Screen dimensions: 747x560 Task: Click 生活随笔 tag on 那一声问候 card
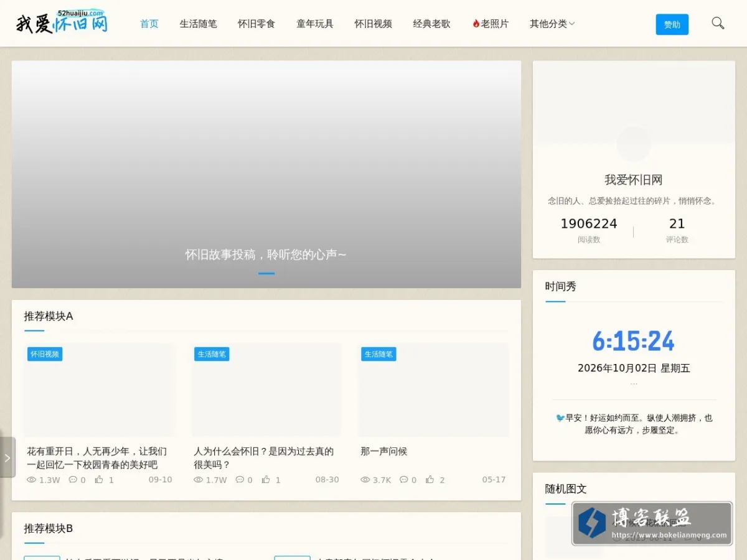point(378,354)
